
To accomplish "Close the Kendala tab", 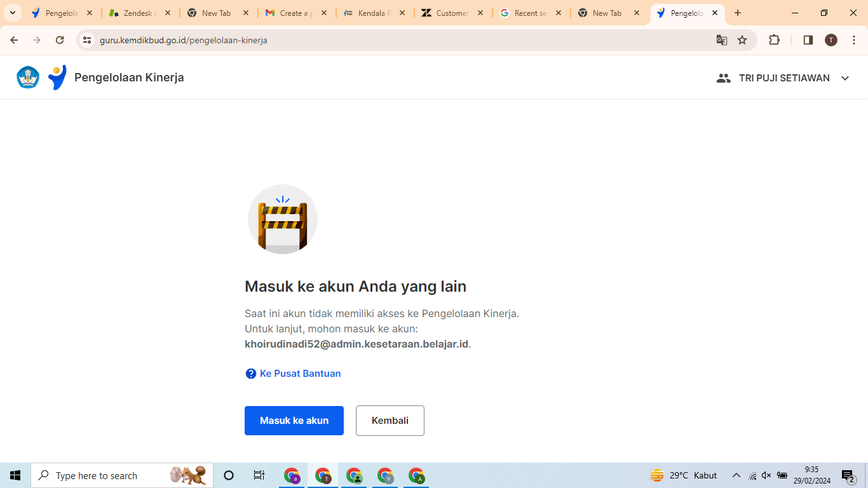I will (x=402, y=13).
